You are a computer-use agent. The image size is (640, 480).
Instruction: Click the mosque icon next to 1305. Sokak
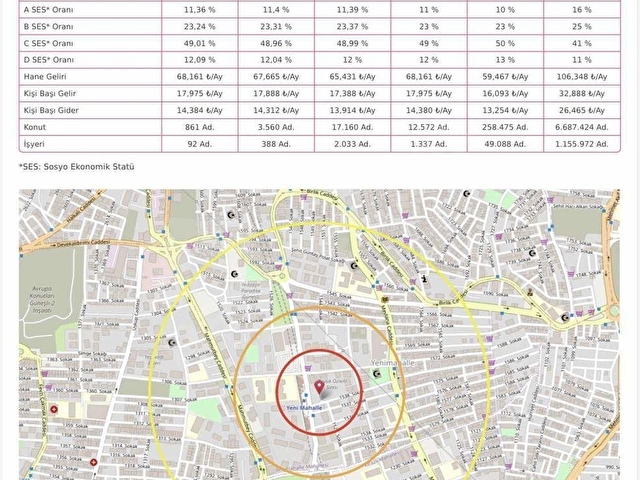172,342
